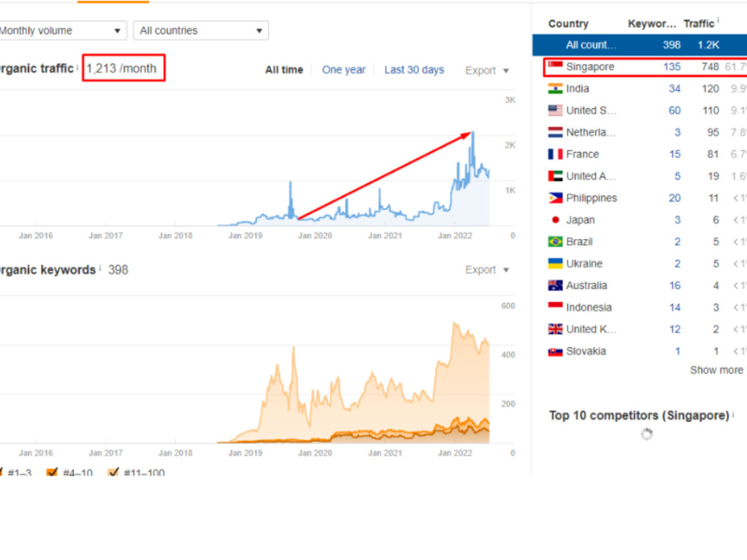Click the Japan country name

point(580,220)
